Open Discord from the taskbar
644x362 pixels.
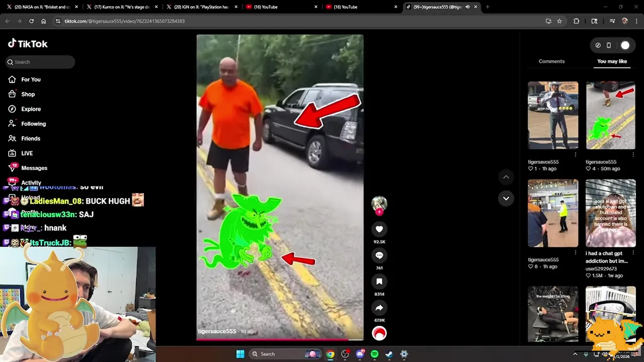(x=360, y=354)
